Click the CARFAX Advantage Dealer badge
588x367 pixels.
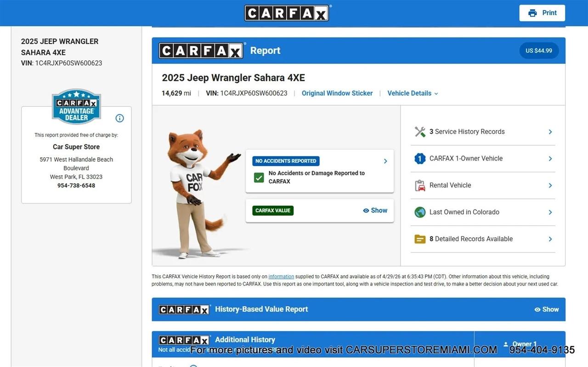pyautogui.click(x=76, y=107)
